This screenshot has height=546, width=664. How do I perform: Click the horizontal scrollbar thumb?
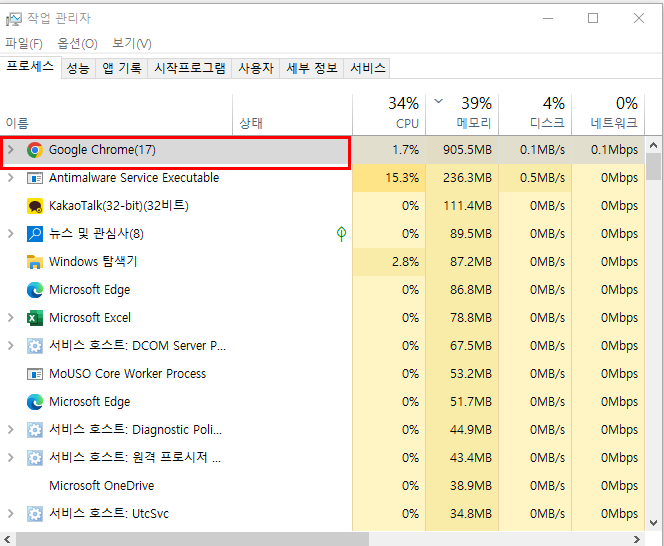[192, 539]
